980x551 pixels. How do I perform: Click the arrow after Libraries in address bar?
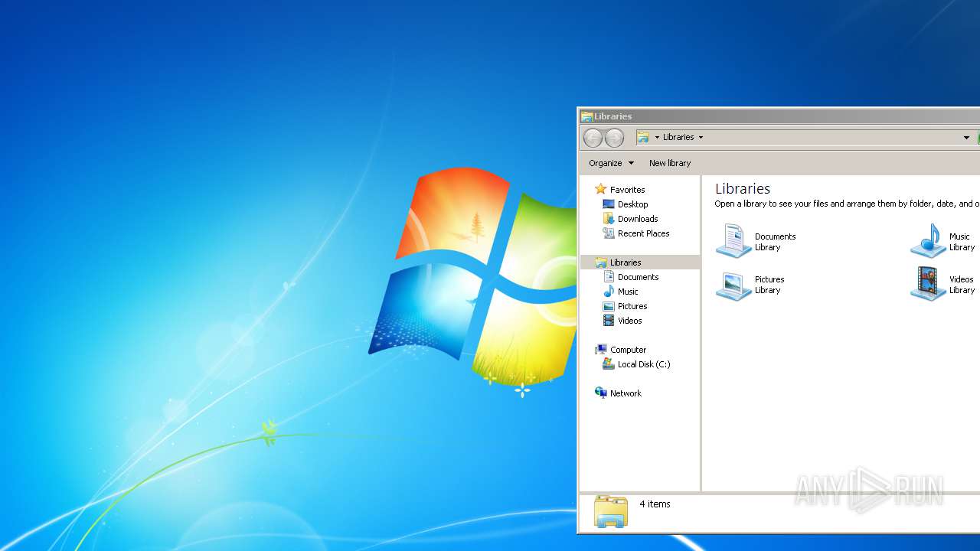pyautogui.click(x=701, y=138)
